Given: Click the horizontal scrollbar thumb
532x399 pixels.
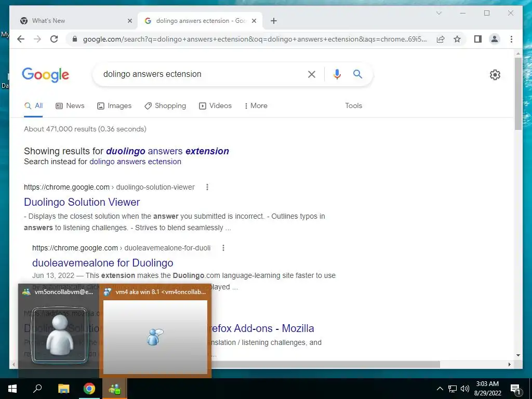Looking at the screenshot, I should tap(326, 364).
